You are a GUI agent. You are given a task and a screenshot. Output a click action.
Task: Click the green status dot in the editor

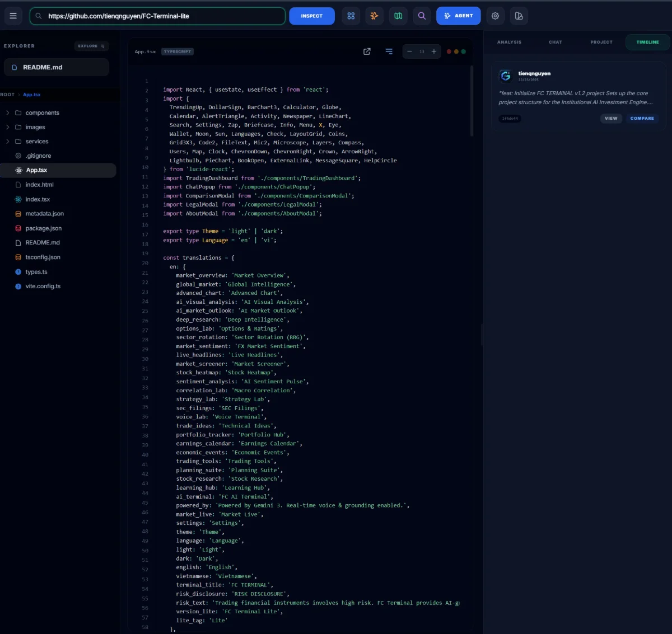(x=464, y=51)
